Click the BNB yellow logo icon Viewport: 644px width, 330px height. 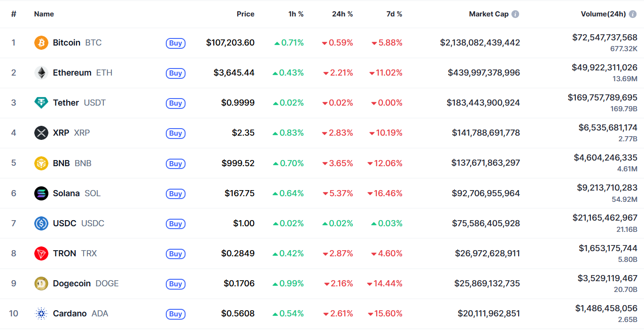point(41,163)
